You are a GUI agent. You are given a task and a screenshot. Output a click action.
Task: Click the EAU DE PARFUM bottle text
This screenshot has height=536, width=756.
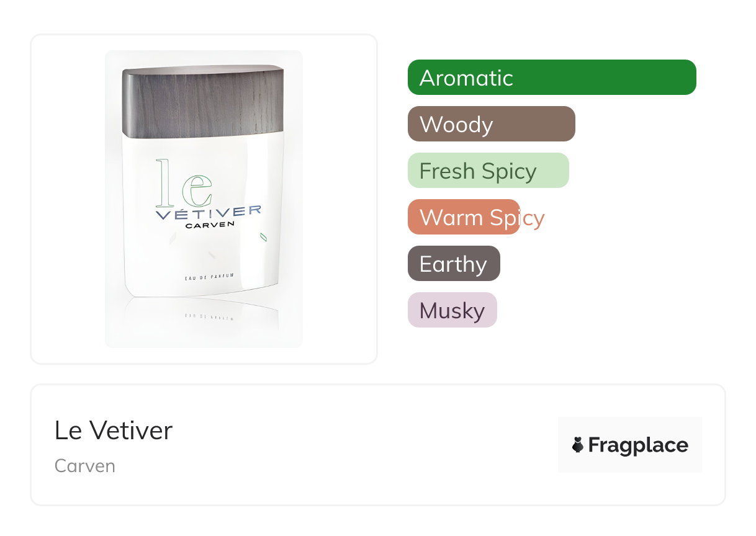pos(209,276)
